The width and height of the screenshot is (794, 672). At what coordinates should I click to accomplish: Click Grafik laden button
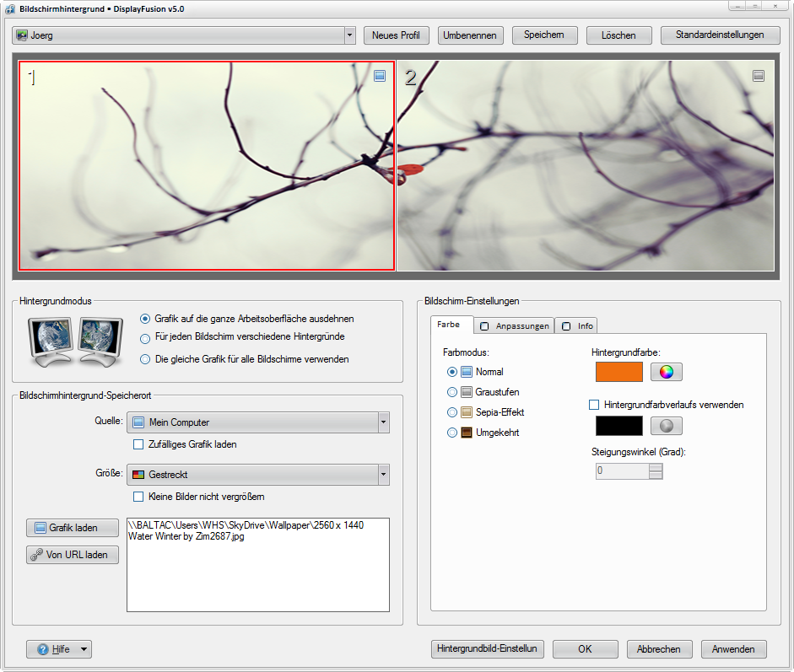[73, 528]
